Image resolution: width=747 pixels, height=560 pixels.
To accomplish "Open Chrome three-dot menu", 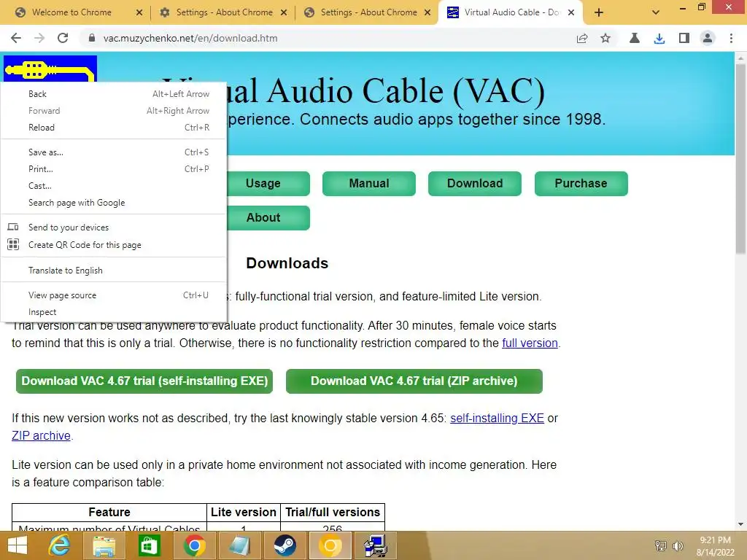I will click(x=731, y=38).
